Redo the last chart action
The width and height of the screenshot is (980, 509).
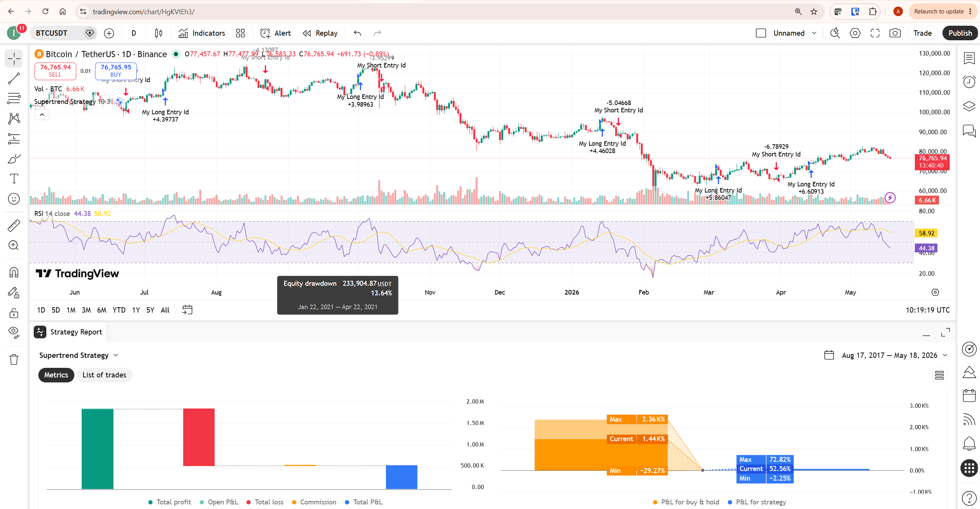[x=378, y=33]
